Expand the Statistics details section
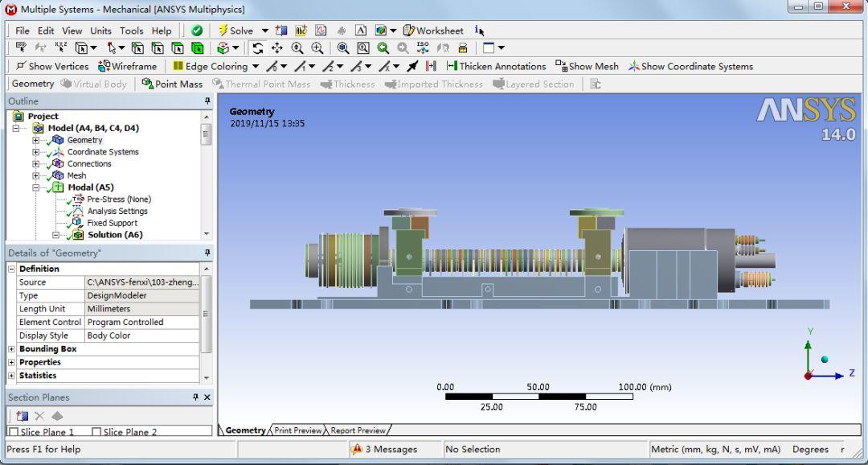Screen dimensions: 868x465 [11, 375]
